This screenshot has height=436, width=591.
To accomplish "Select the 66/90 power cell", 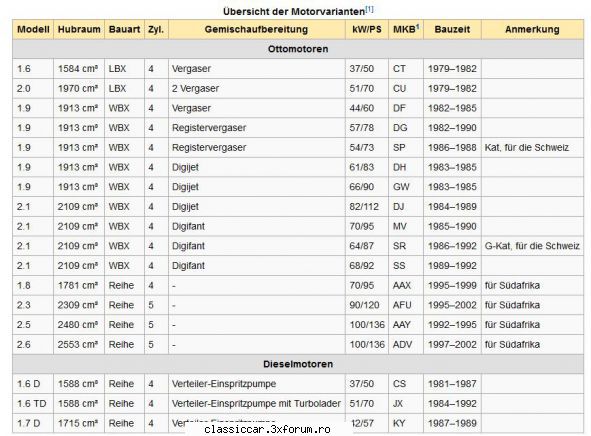I will click(x=367, y=187).
